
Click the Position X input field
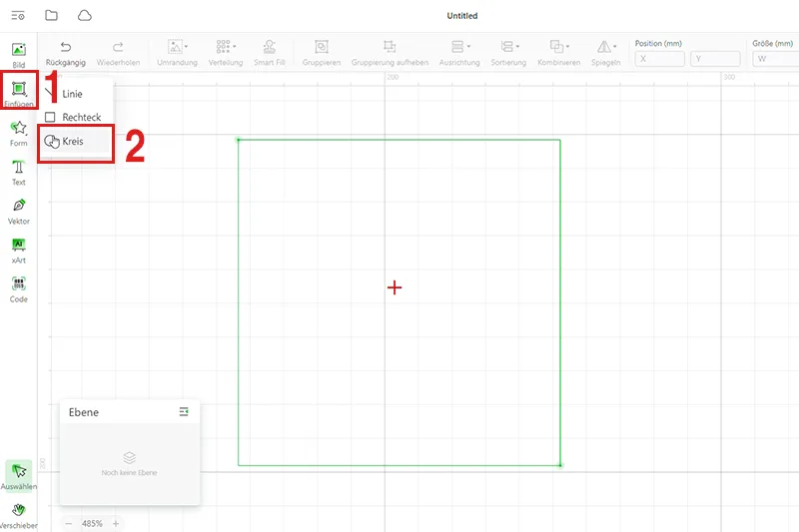[x=659, y=59]
